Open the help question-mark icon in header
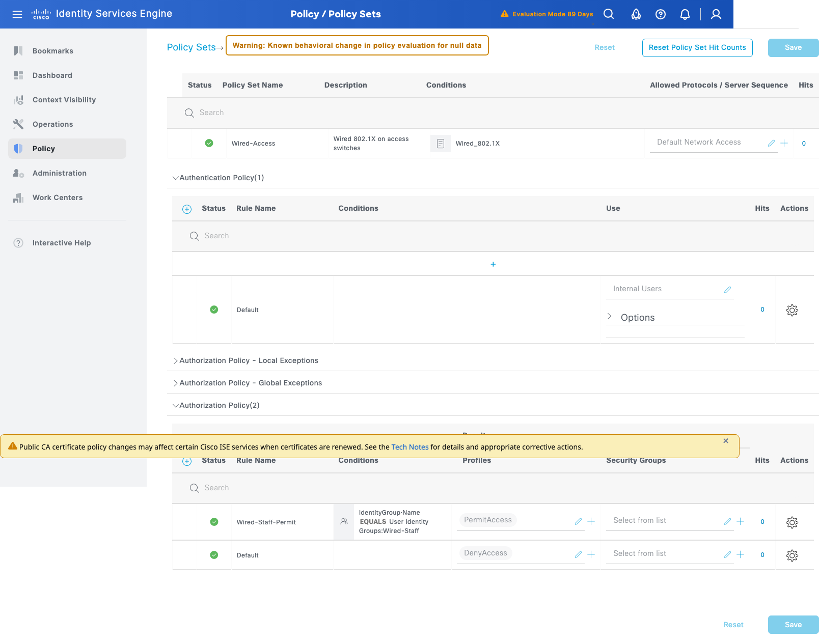The height and width of the screenshot is (644, 819). point(661,14)
